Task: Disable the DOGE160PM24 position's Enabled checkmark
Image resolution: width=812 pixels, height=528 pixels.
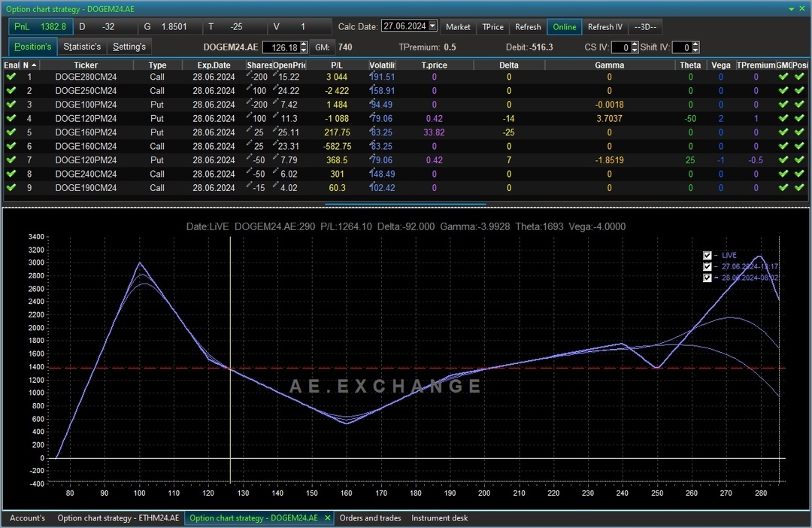Action: coord(11,132)
